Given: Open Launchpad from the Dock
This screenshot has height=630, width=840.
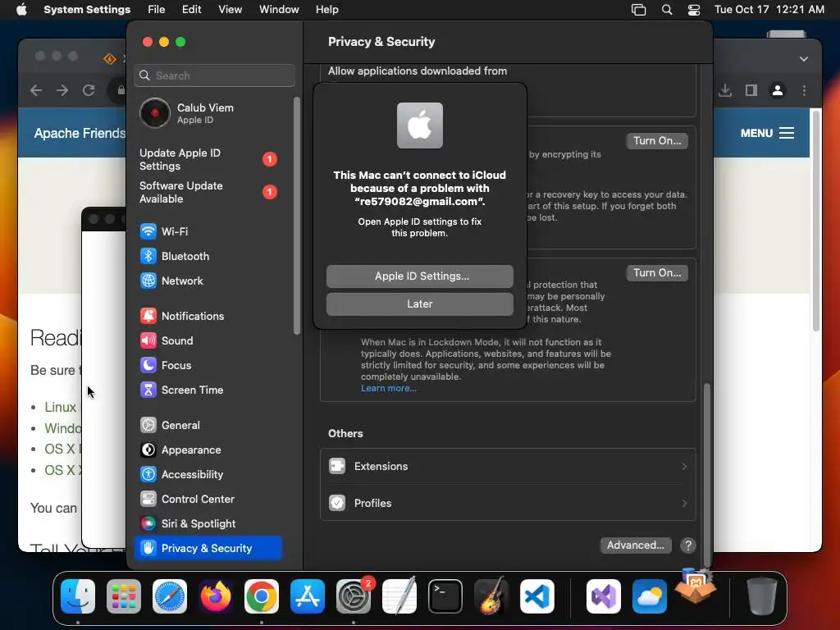Looking at the screenshot, I should point(124,596).
